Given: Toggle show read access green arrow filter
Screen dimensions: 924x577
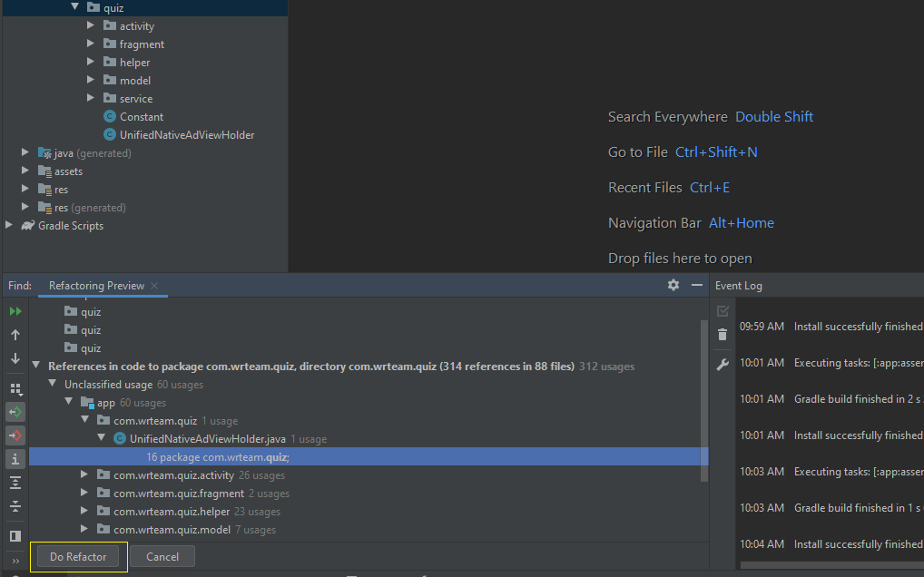Looking at the screenshot, I should (x=15, y=412).
